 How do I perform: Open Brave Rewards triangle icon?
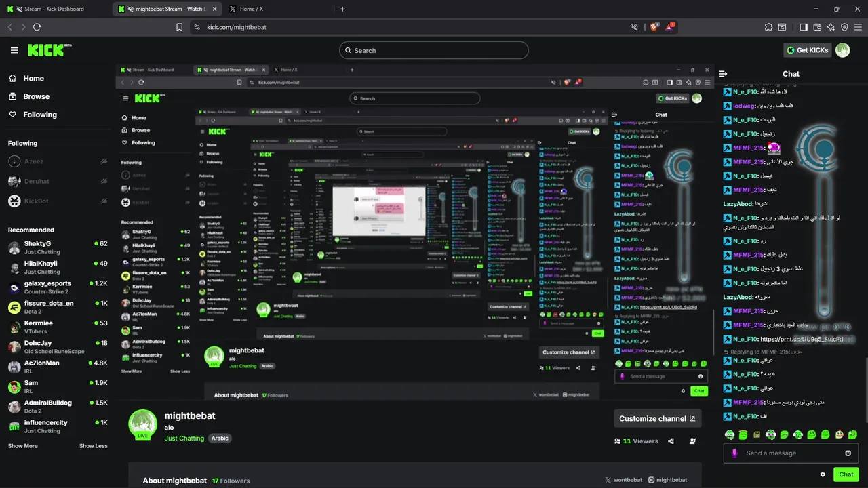(671, 27)
